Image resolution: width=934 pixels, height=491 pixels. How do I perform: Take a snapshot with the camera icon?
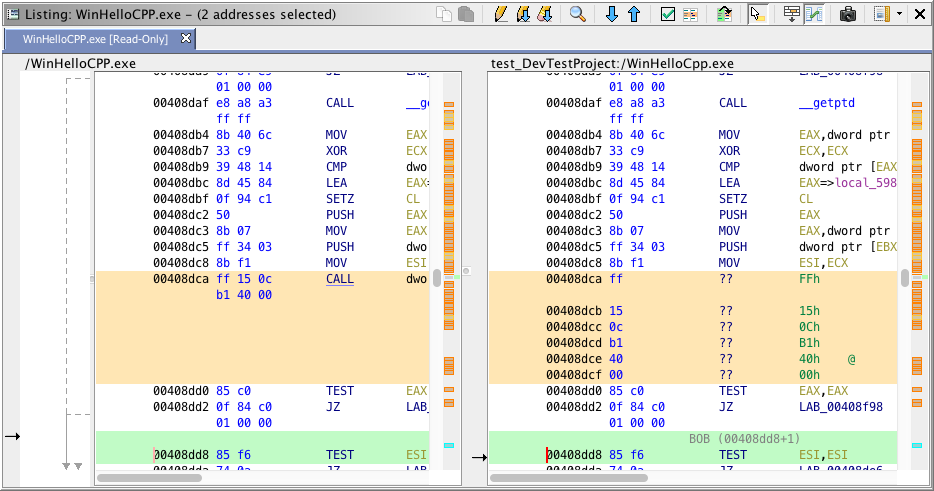click(x=848, y=14)
